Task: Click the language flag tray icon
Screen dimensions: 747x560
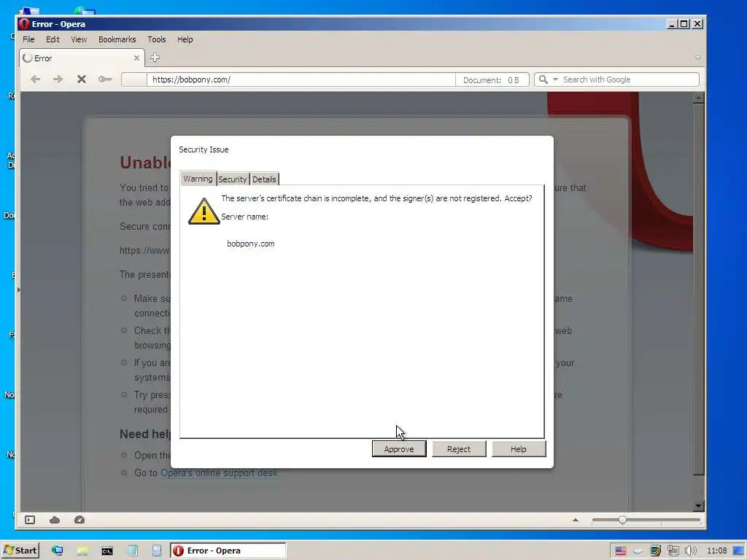Action: point(620,551)
